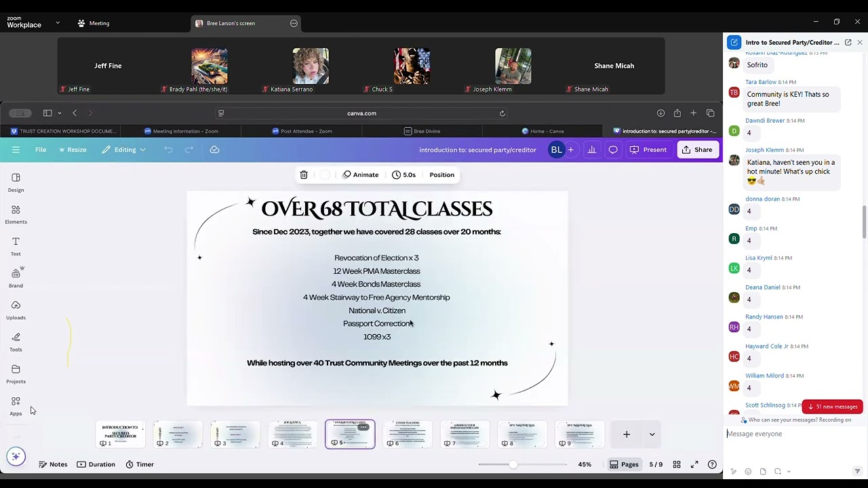Click the Animate button
Viewport: 868px width, 488px height.
(360, 175)
